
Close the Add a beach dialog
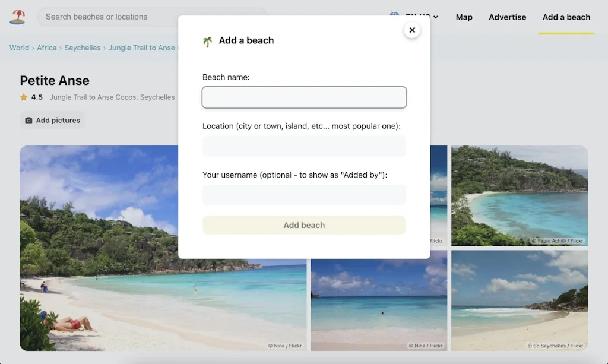[412, 30]
